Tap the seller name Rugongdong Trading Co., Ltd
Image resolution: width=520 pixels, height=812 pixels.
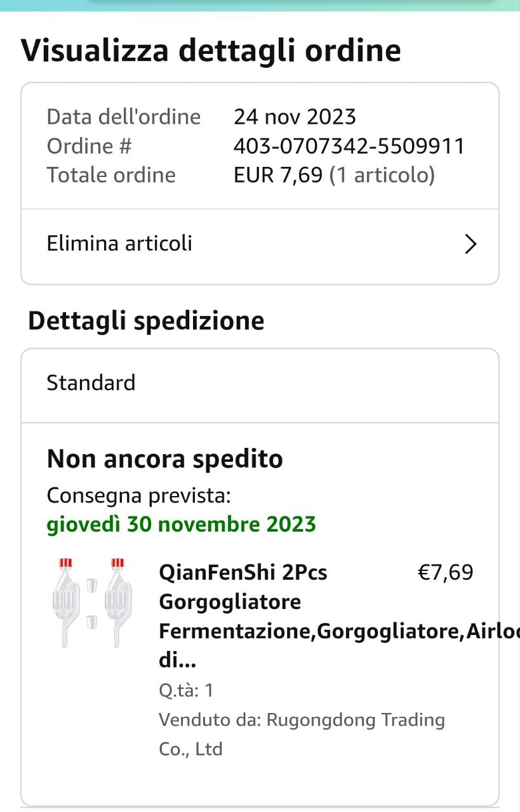[x=302, y=734]
